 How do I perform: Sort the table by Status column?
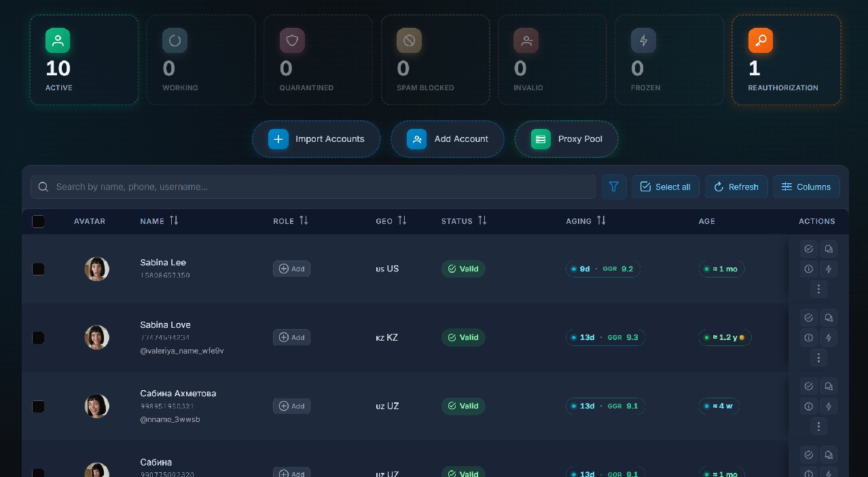pos(464,221)
